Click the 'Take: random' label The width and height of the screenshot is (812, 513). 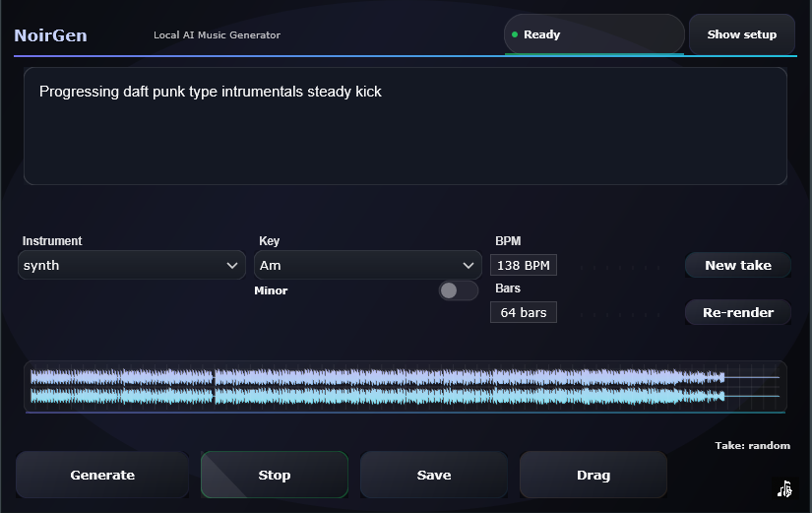752,446
